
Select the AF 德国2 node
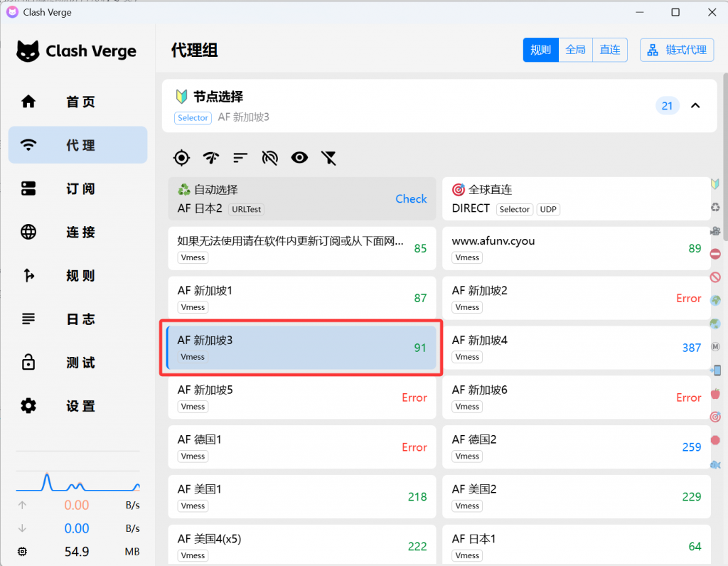pos(576,447)
